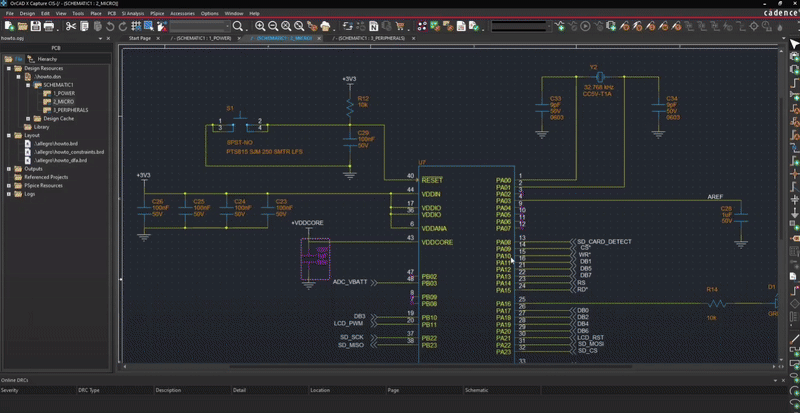Expand the Outputs folder node
Screen dimensions: 800x413
(9, 169)
